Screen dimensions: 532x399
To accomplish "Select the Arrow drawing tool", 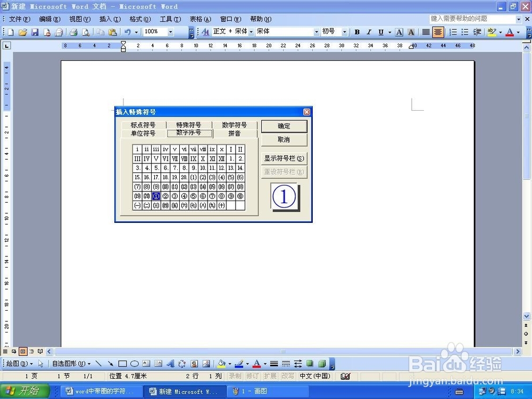I will 110,364.
